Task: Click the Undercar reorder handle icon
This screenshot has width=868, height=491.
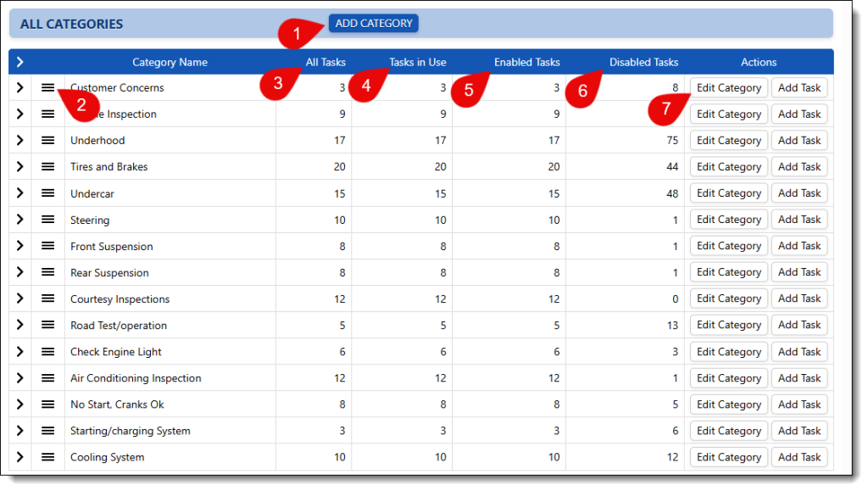Action: [x=48, y=193]
